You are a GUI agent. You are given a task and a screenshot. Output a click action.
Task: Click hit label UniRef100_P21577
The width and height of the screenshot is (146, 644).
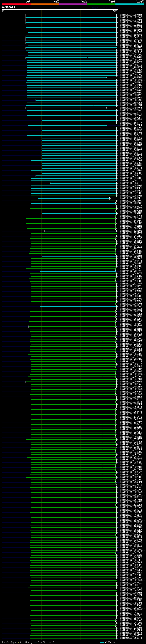131,206
